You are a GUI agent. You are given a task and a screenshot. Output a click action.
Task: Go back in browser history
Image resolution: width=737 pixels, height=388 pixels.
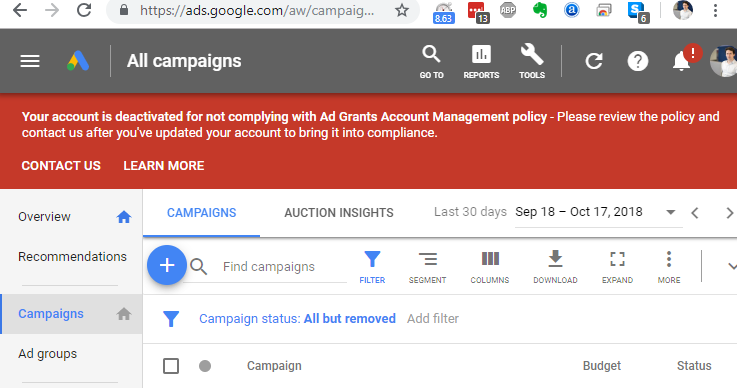point(20,10)
